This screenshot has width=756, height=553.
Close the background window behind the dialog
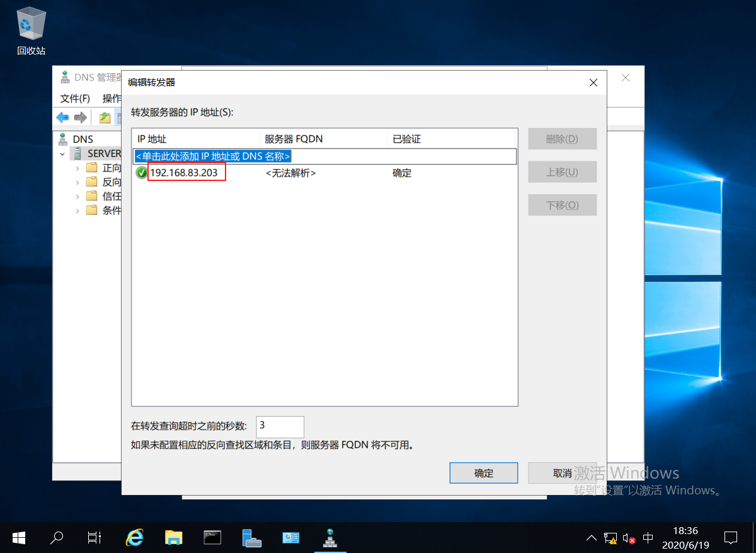626,78
